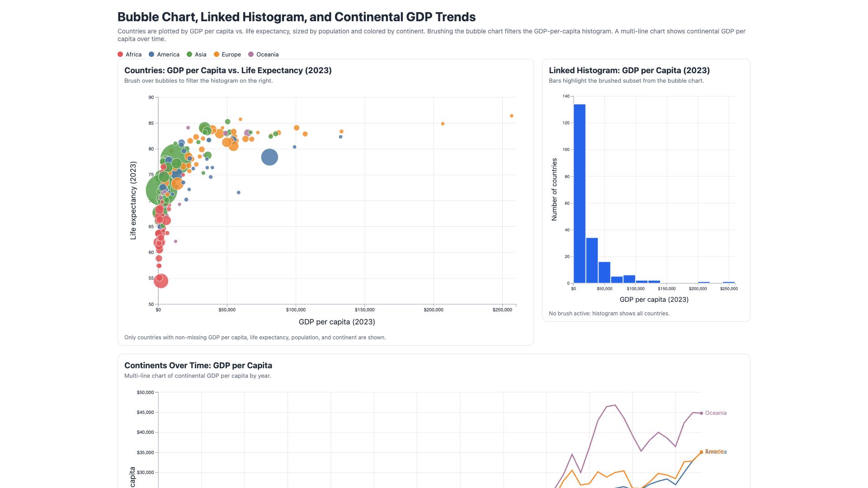The width and height of the screenshot is (868, 488).
Task: Click the Continents Over Time heading
Action: tap(198, 366)
